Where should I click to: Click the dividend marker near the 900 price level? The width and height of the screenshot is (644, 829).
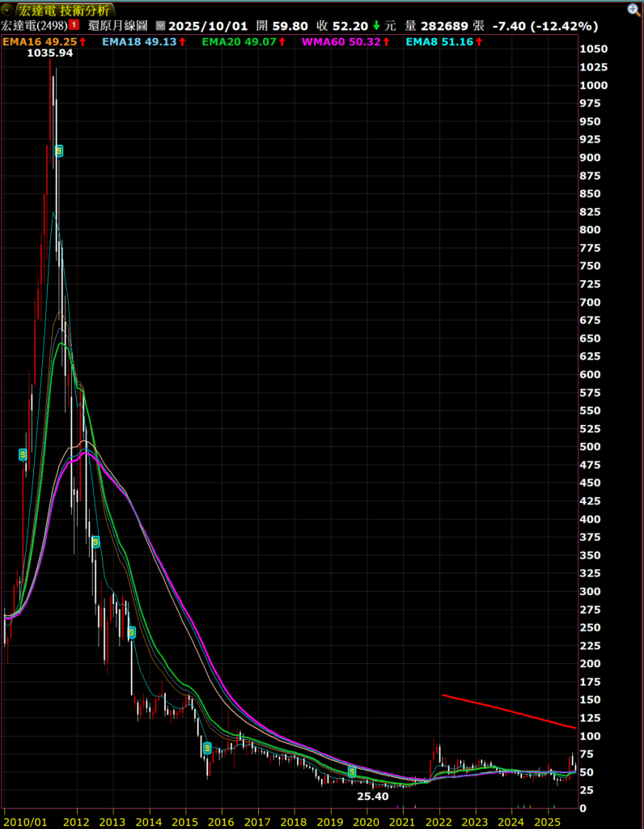pos(58,151)
